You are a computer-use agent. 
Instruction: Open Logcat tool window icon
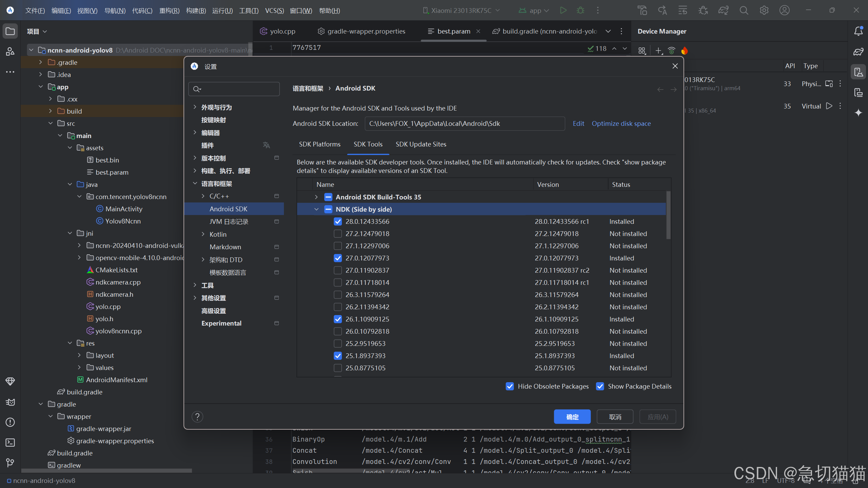[x=10, y=402]
